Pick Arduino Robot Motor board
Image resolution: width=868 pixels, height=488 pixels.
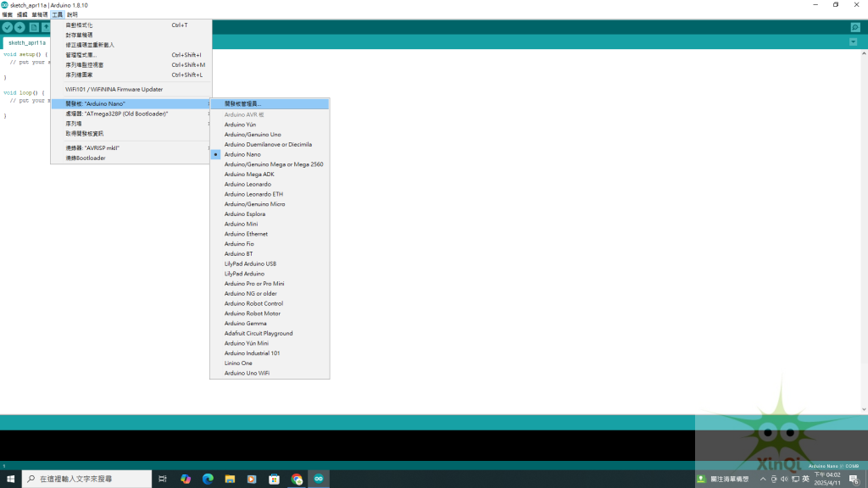270,313
